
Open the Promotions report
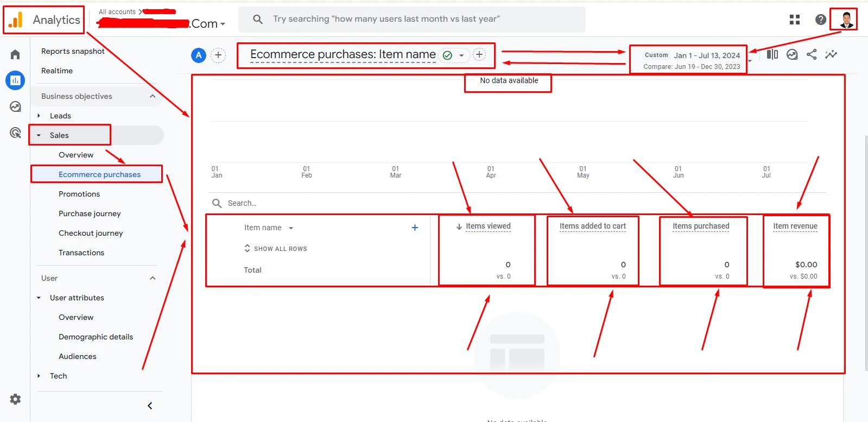point(79,194)
